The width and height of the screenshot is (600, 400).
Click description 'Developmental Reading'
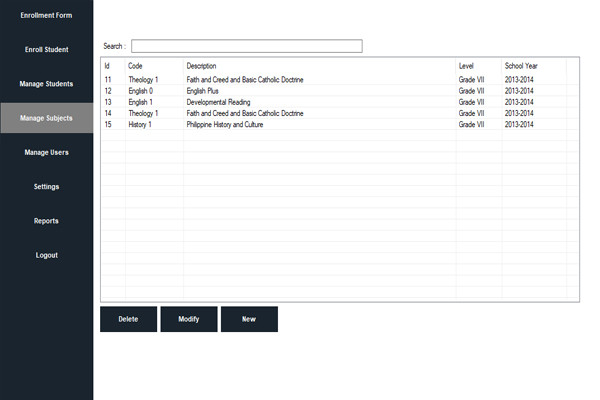coord(218,102)
